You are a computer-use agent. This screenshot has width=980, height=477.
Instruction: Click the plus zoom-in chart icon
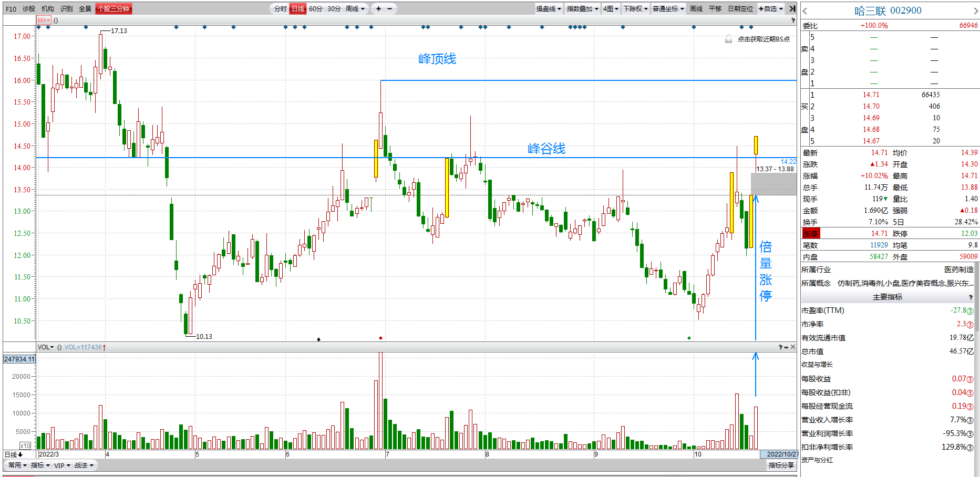[378, 8]
